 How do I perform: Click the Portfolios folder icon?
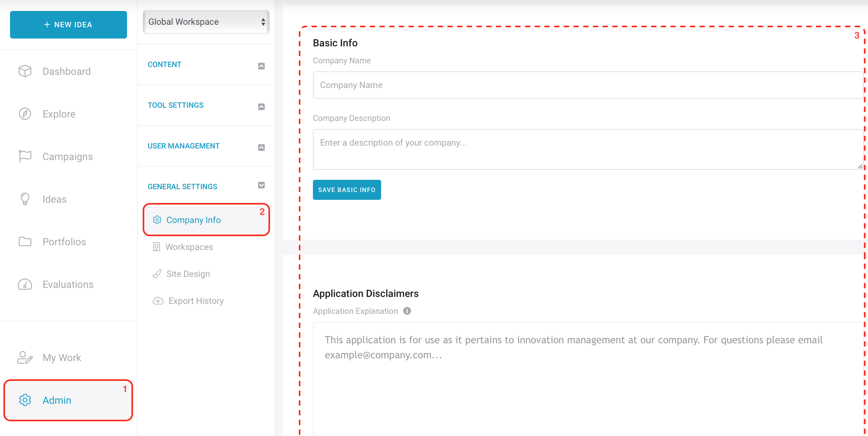25,241
